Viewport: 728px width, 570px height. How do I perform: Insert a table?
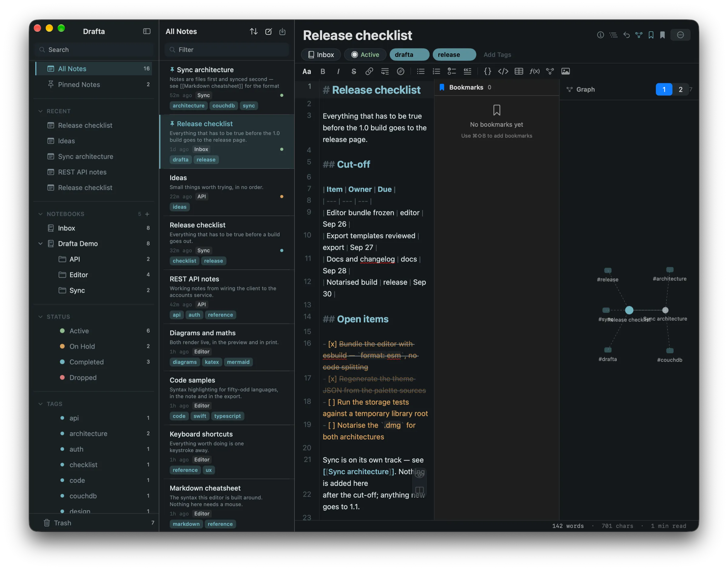pyautogui.click(x=519, y=71)
